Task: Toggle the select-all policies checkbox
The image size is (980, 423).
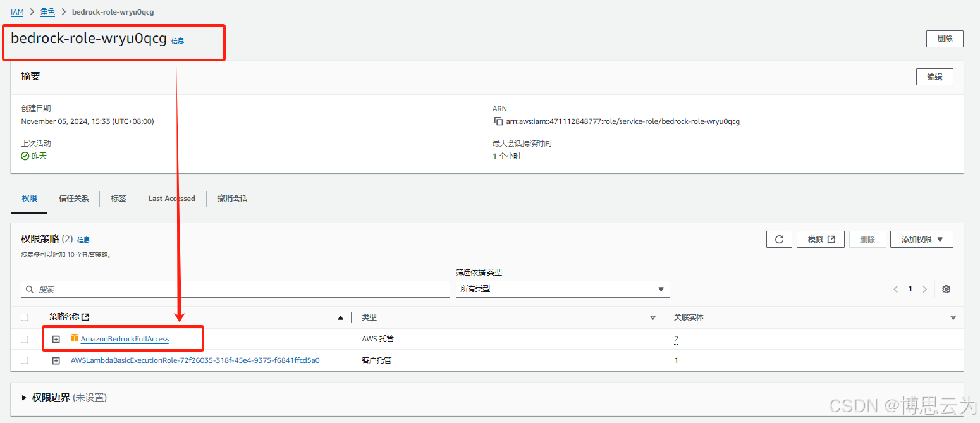Action: [25, 317]
